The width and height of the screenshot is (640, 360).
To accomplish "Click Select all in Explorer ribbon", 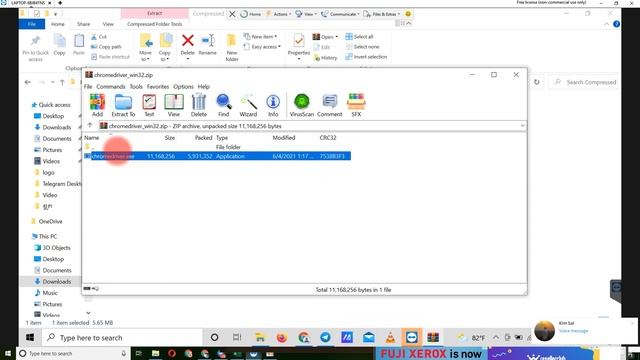I will pos(360,37).
